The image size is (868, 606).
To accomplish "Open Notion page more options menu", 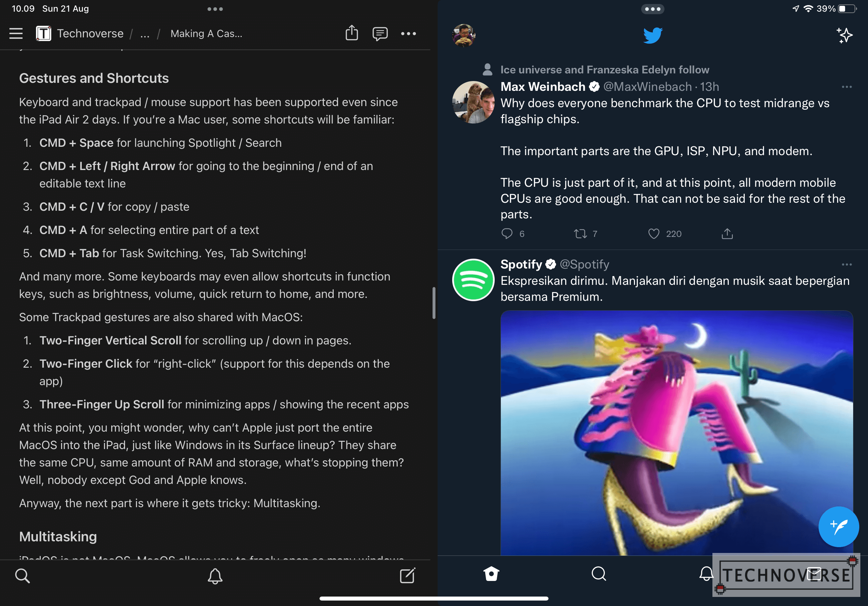I will click(409, 34).
